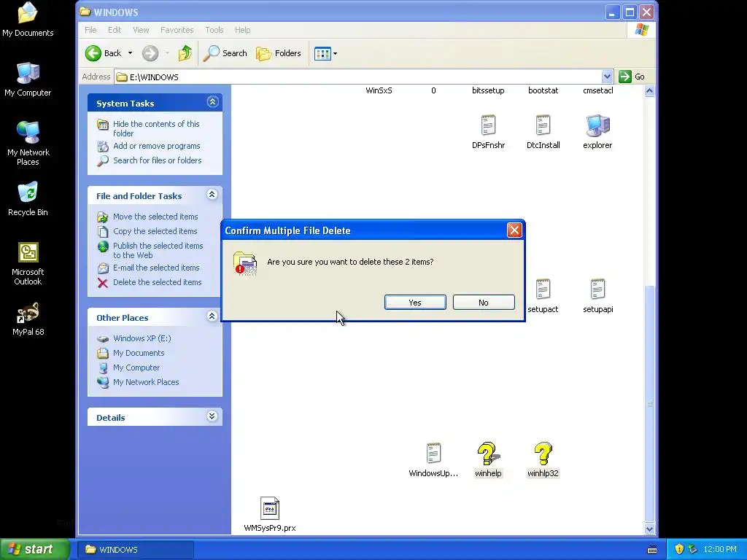The image size is (747, 560).
Task: Click the security shield tray icon
Action: click(679, 550)
